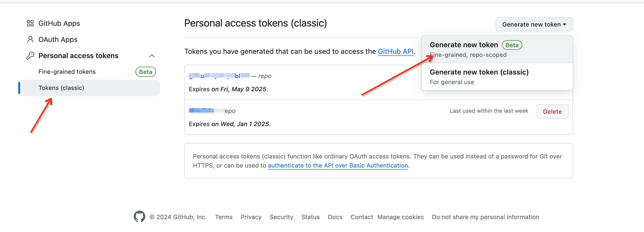Open the Terms footer link
This screenshot has width=644, height=232.
224,217
